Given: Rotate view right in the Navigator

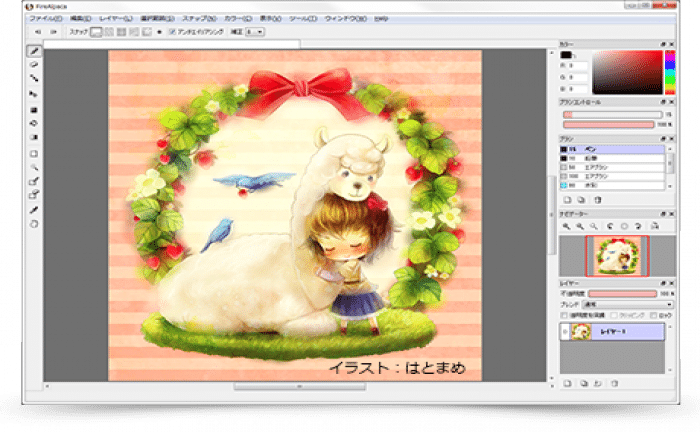Looking at the screenshot, I should point(638,226).
